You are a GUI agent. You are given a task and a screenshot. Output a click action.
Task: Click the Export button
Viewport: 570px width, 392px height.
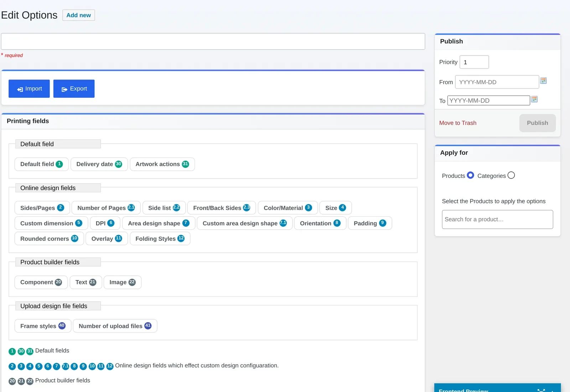[x=74, y=89]
